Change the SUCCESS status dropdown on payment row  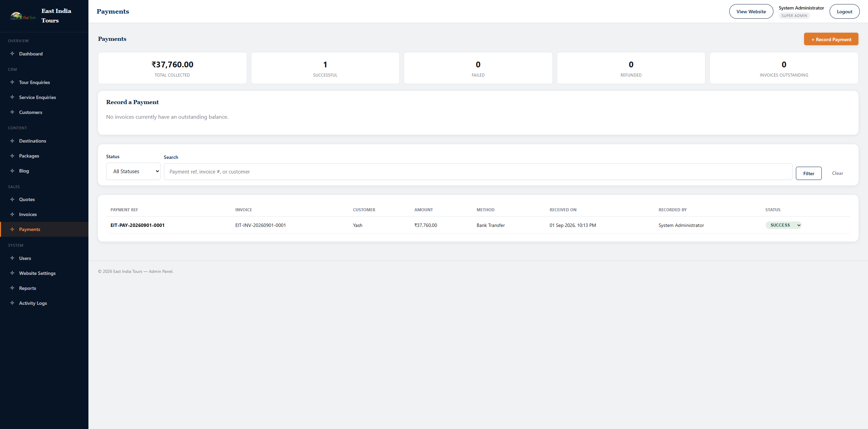click(784, 225)
